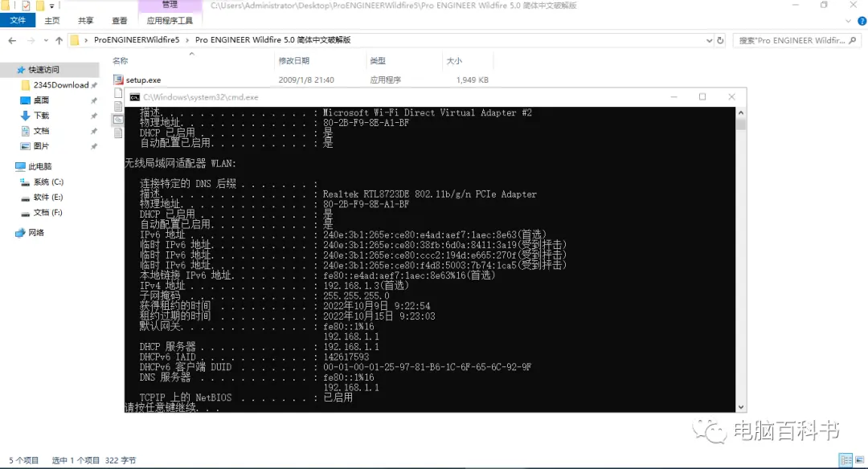Screen dimensions: 868x469
Task: Open the help question mark icon
Action: pyautogui.click(x=862, y=21)
